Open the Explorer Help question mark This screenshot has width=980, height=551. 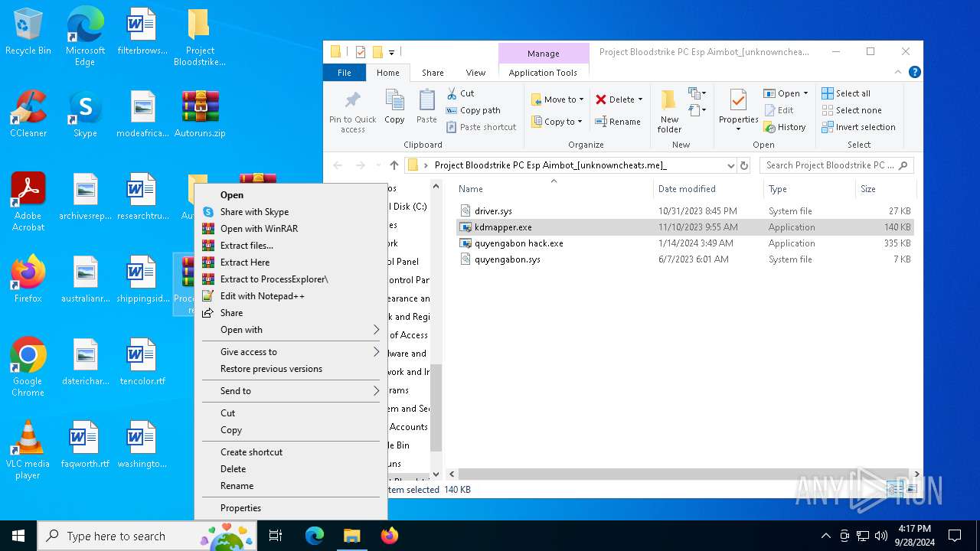[914, 73]
